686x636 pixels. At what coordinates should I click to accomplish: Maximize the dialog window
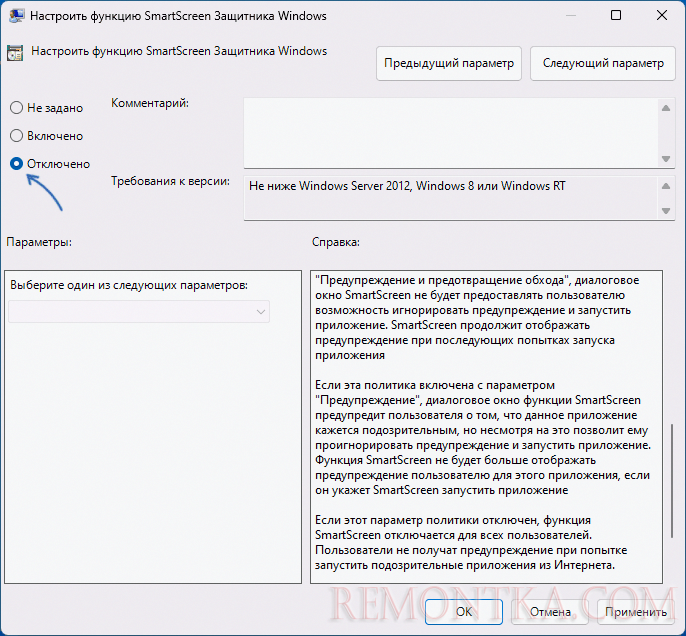pos(616,16)
